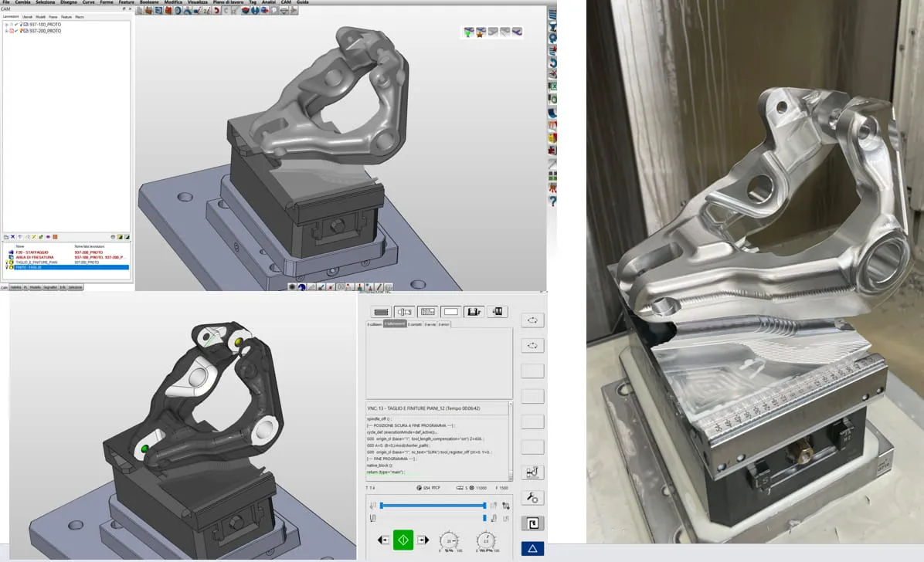Click the question mark help icon
The height and width of the screenshot is (562, 924).
tap(552, 201)
